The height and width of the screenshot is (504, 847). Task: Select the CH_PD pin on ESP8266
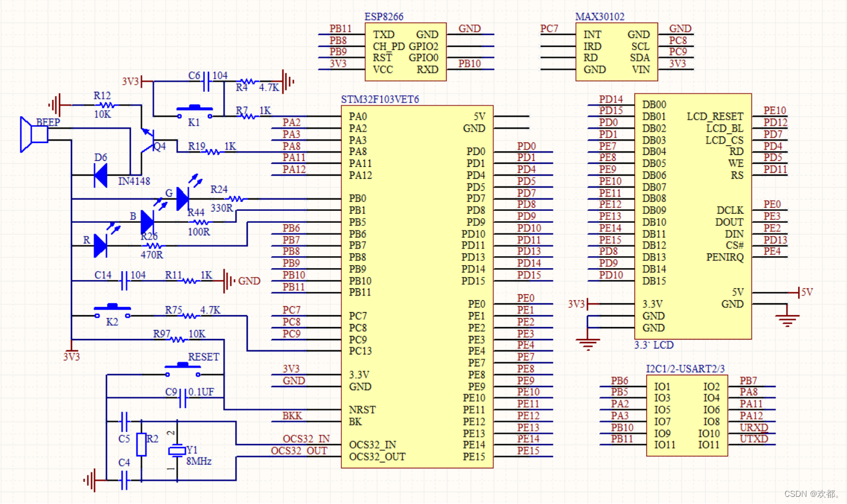coord(389,46)
